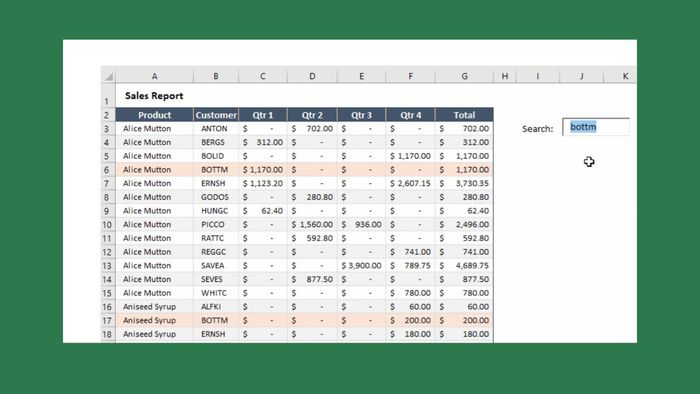Click the Customer header cell
The height and width of the screenshot is (394, 700).
click(x=216, y=115)
